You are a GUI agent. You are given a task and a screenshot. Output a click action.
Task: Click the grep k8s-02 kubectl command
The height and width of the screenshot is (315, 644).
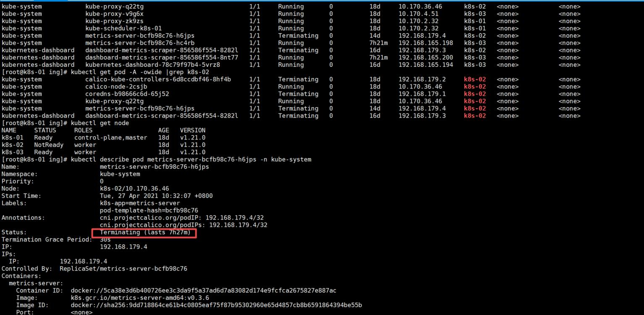[140, 72]
